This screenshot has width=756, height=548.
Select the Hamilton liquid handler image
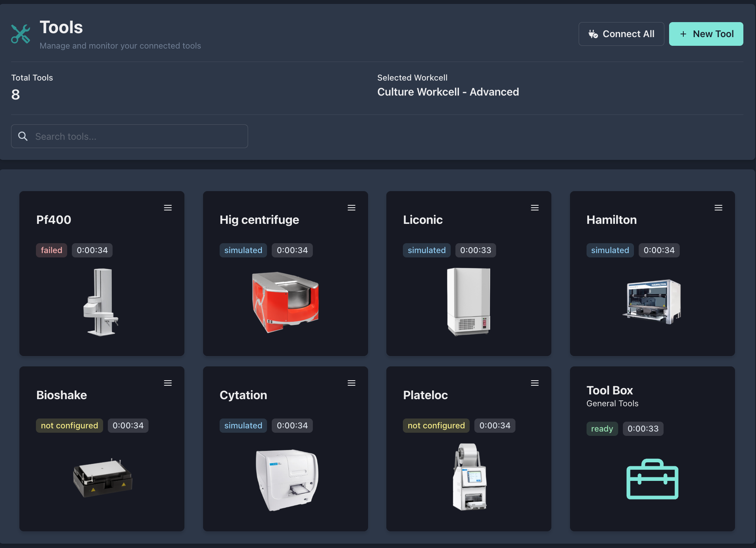(652, 301)
